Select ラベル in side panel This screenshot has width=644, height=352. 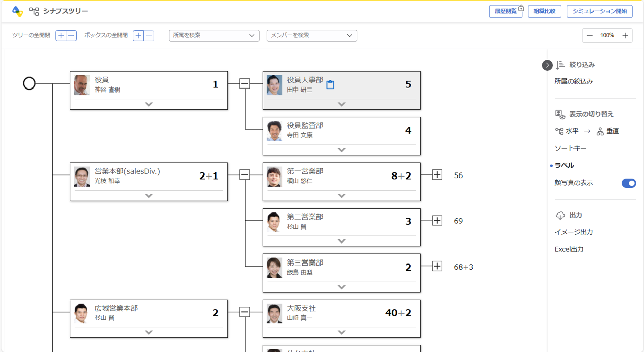pos(564,165)
